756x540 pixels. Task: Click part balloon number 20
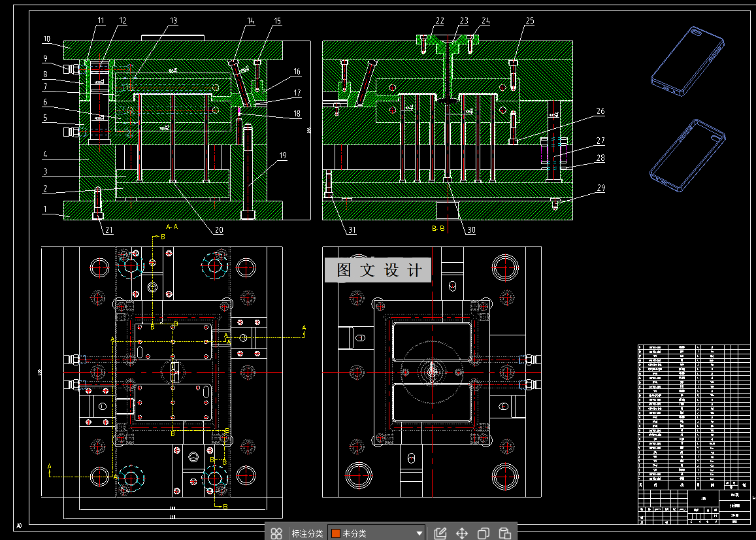219,230
